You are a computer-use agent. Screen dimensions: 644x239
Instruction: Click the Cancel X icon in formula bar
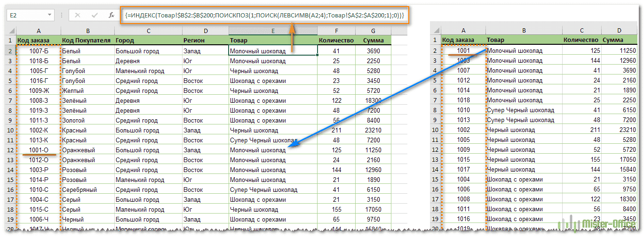click(78, 15)
